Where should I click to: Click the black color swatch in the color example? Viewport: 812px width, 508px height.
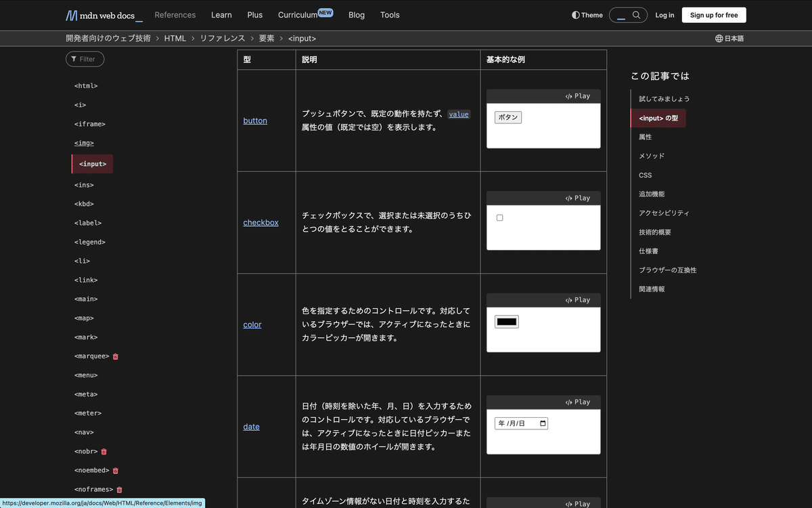pos(507,320)
